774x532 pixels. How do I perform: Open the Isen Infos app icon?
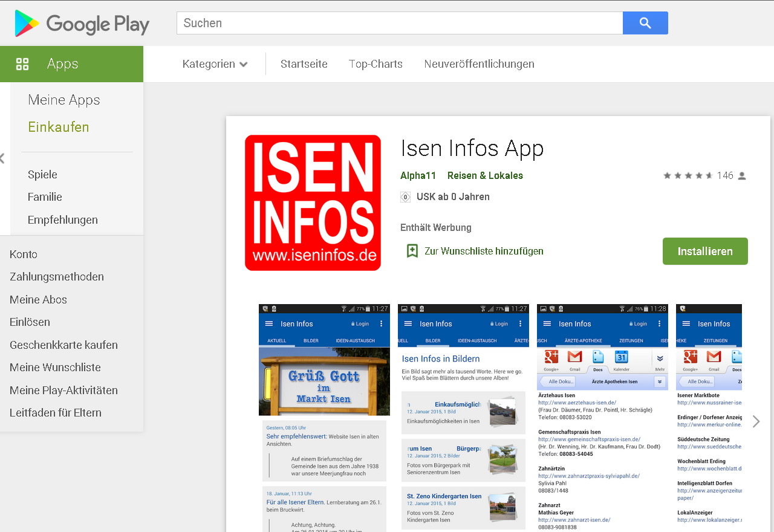(313, 203)
